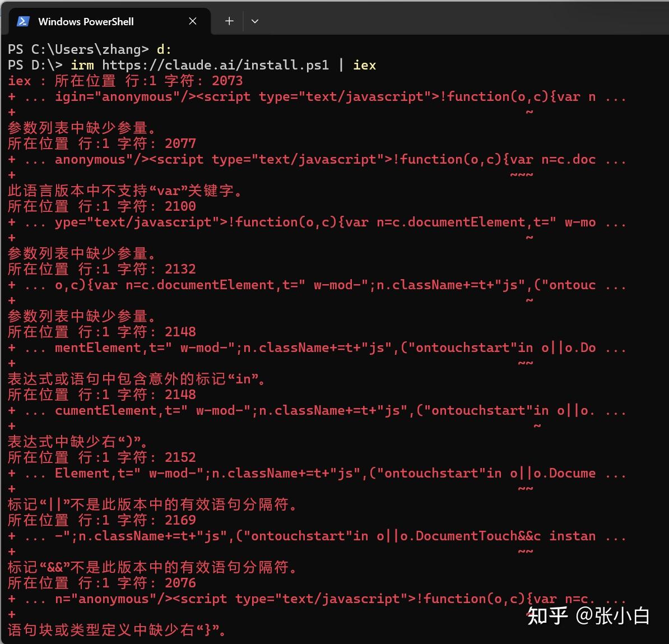
Task: Click code line containing 'o.DocumentTouch&&c instan'
Action: pos(317,536)
